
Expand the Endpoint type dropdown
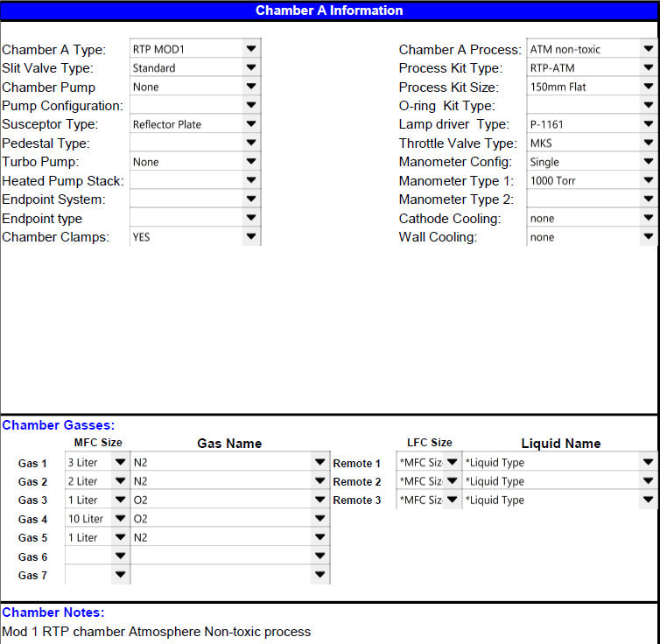[251, 218]
